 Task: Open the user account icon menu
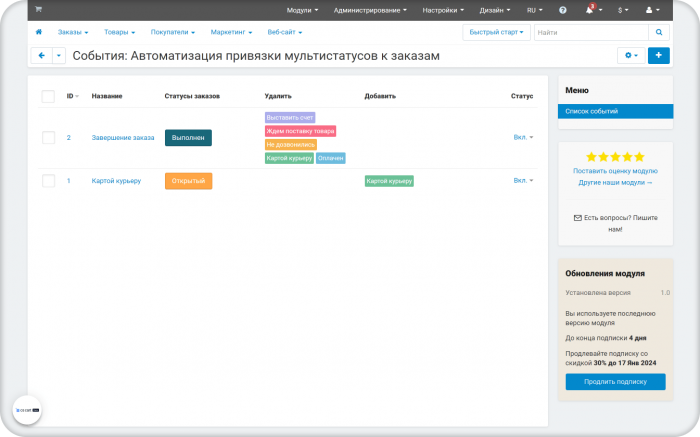click(652, 10)
